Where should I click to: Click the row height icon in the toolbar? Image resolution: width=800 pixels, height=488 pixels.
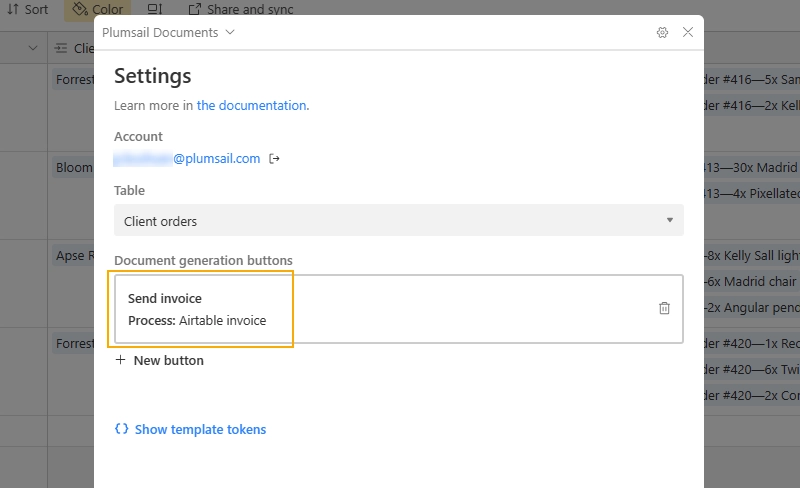[155, 9]
